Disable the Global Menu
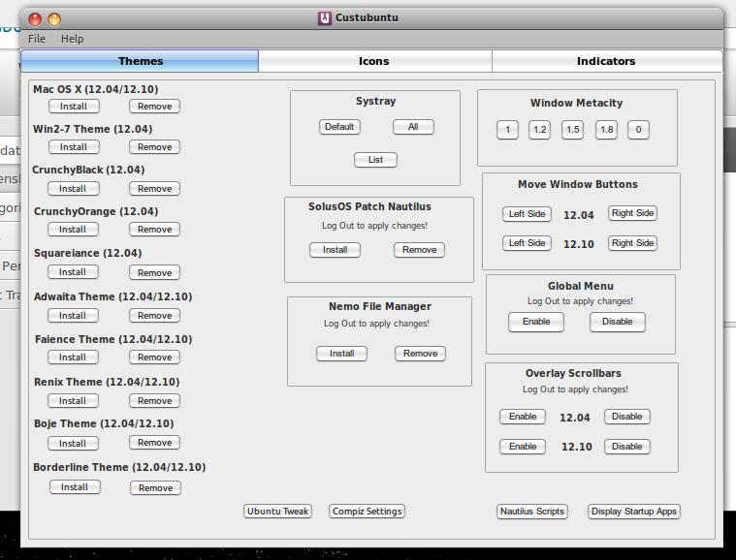Viewport: 736px width, 560px height. [x=618, y=322]
